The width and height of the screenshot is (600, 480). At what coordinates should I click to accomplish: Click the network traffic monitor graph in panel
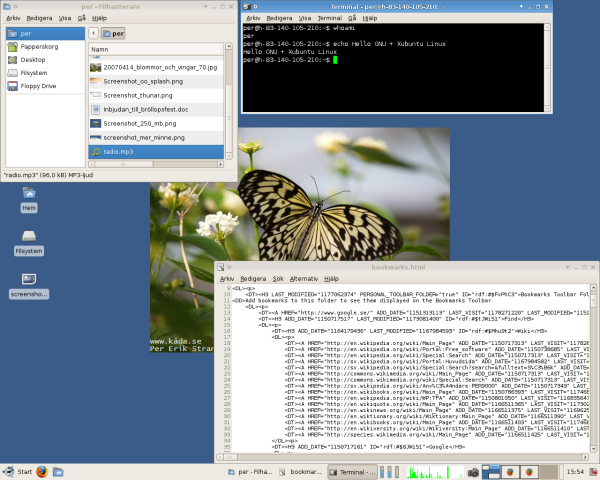click(x=434, y=472)
